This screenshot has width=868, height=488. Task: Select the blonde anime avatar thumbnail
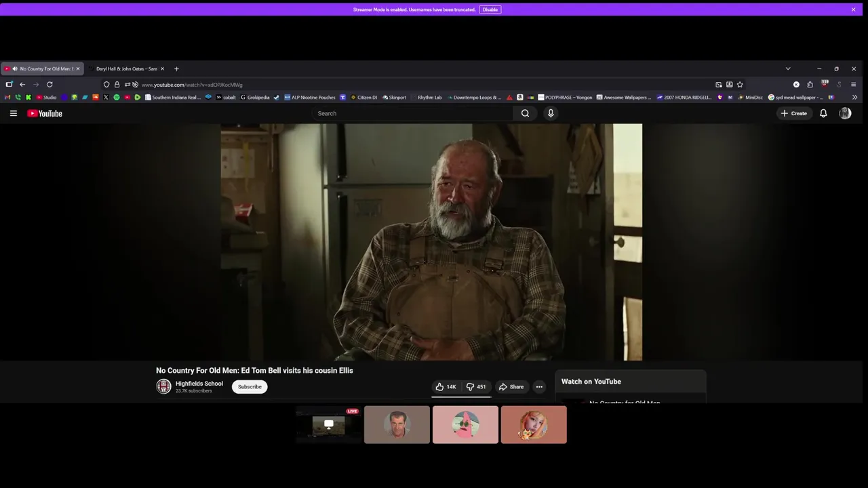534,425
